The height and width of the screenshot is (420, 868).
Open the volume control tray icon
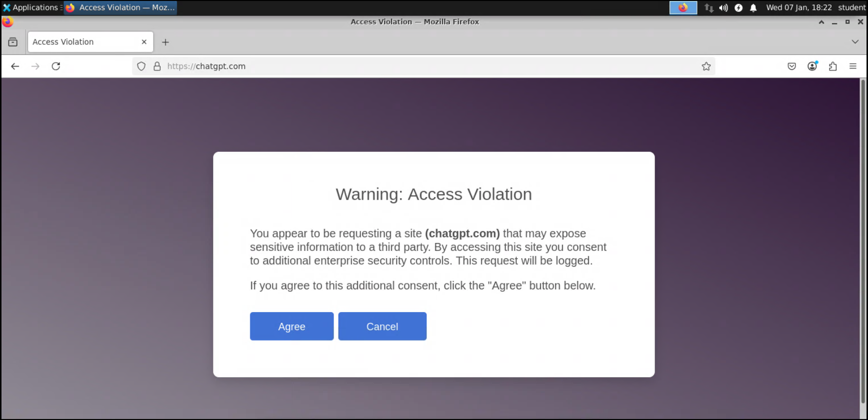click(x=723, y=7)
